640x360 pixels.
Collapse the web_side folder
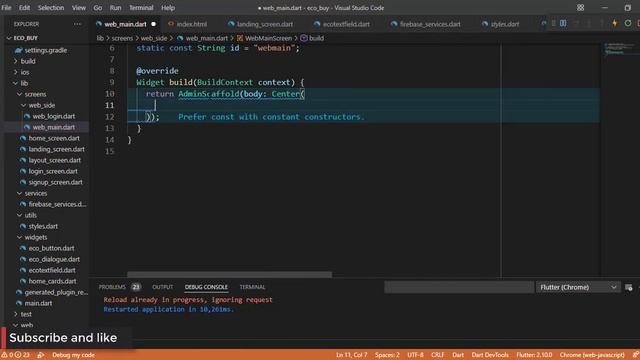pos(41,105)
